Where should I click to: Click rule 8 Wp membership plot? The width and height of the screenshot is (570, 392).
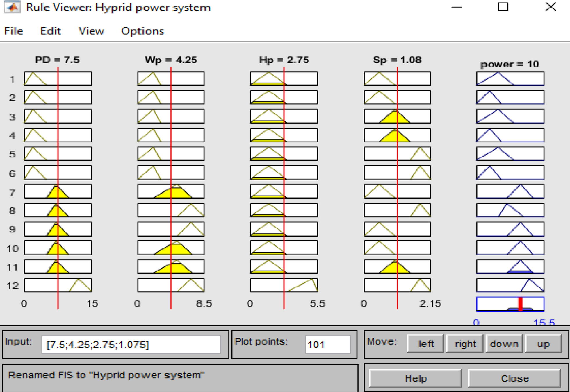pyautogui.click(x=171, y=210)
